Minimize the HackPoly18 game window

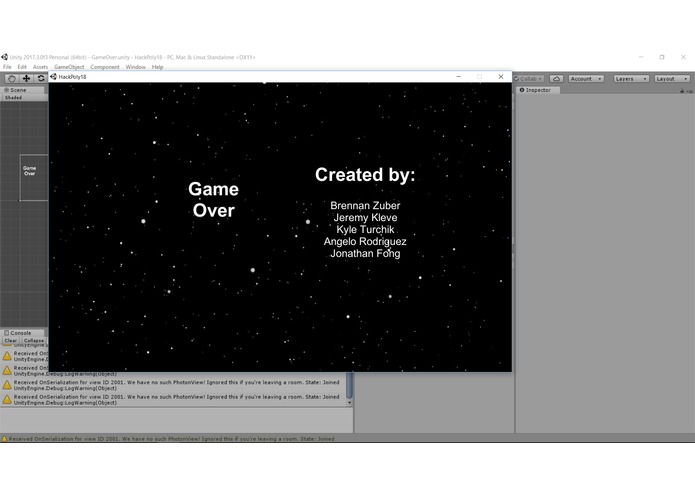[x=459, y=77]
